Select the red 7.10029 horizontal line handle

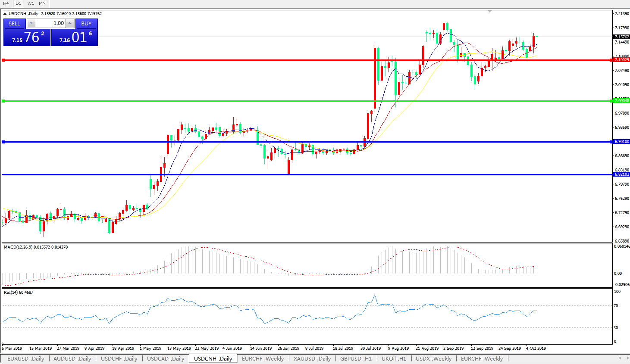coord(3,60)
